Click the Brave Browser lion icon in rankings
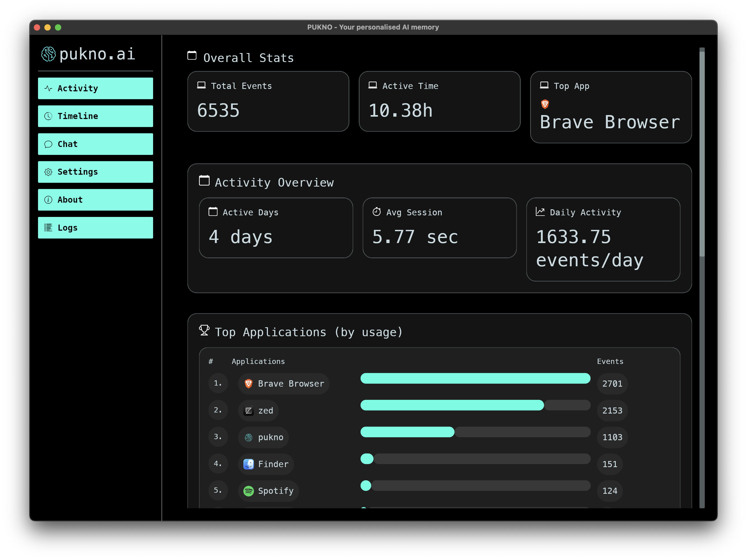 pyautogui.click(x=248, y=383)
